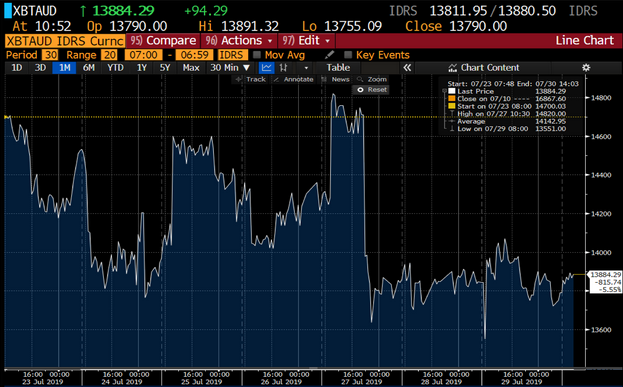Select the line chart type icon
Image resolution: width=623 pixels, height=387 pixels.
click(x=266, y=68)
